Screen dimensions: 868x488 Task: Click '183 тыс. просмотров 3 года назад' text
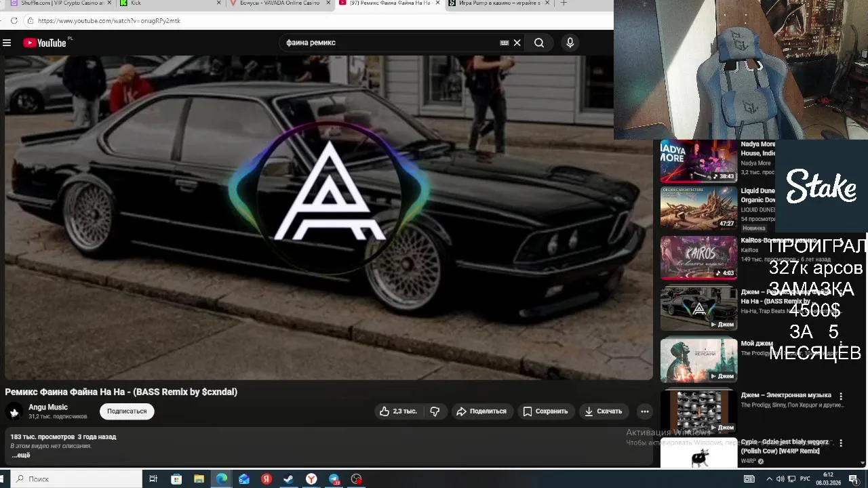pyautogui.click(x=63, y=437)
